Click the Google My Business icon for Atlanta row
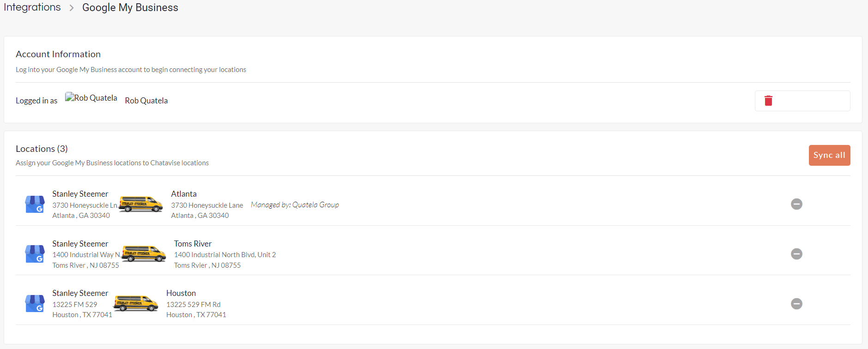Screen dimensions: 868x349 [x=35, y=204]
